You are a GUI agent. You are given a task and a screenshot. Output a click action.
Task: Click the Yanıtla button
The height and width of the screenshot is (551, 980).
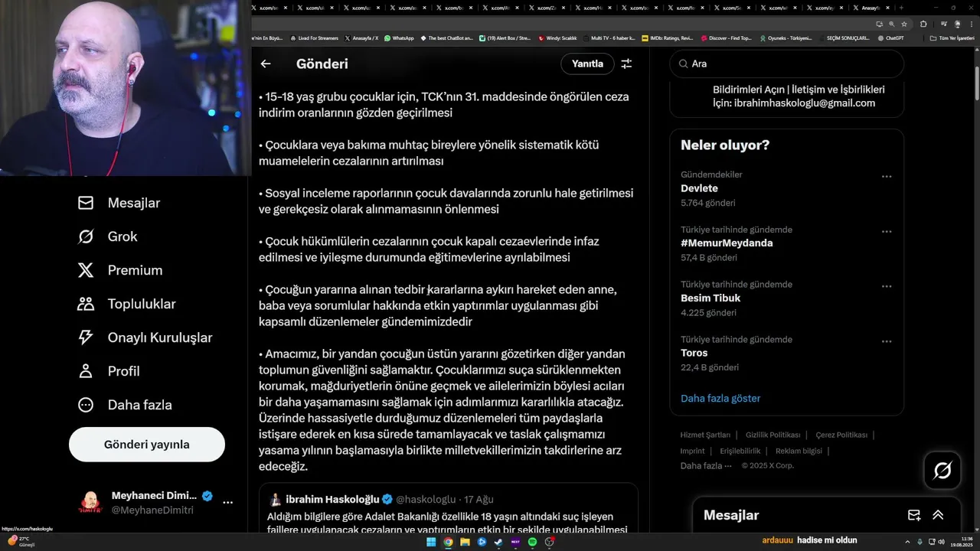(x=588, y=64)
